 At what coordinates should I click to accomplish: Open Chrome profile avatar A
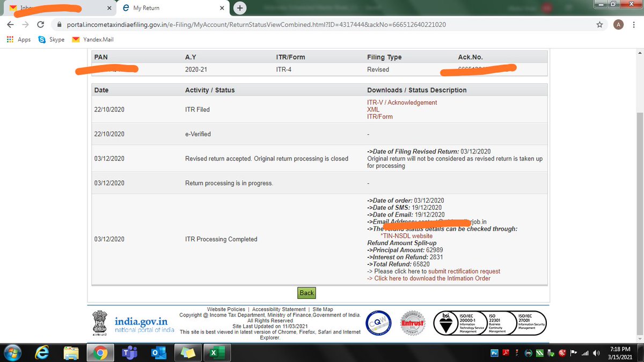click(618, 25)
